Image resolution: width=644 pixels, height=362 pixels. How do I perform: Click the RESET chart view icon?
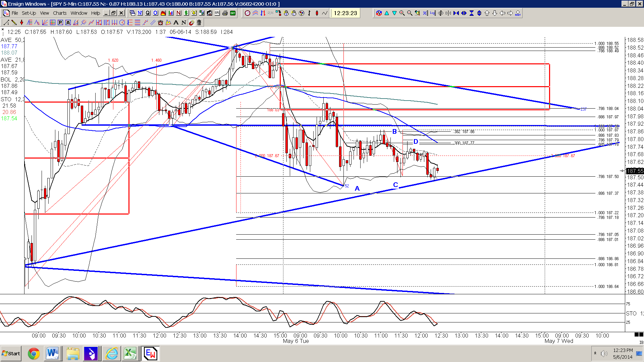[518, 13]
